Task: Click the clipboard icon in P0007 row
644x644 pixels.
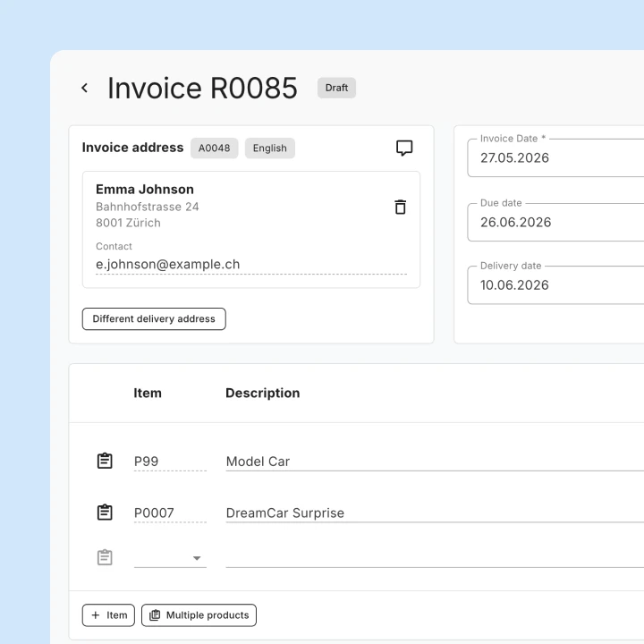Action: [x=105, y=513]
